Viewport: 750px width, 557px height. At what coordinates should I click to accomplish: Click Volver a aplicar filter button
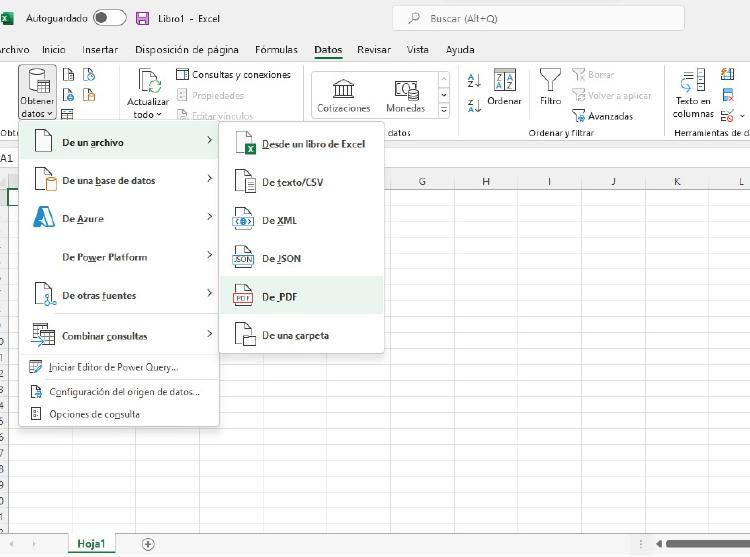click(x=612, y=96)
